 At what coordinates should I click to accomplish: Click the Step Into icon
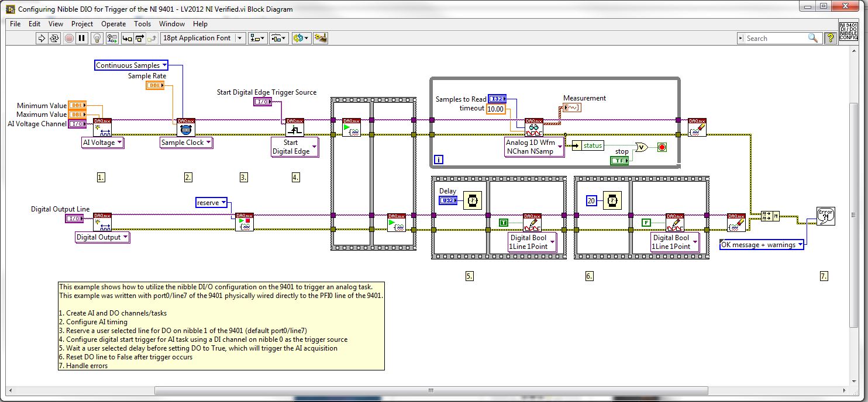tap(127, 38)
